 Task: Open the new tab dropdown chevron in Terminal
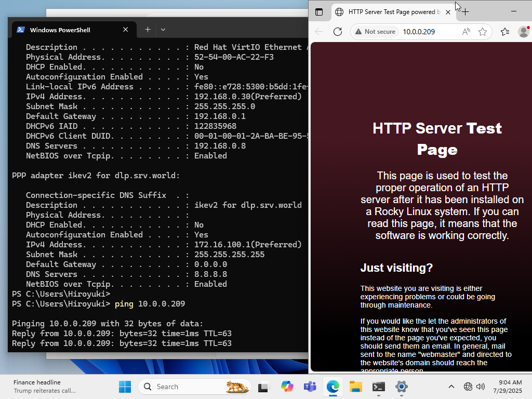point(163,30)
